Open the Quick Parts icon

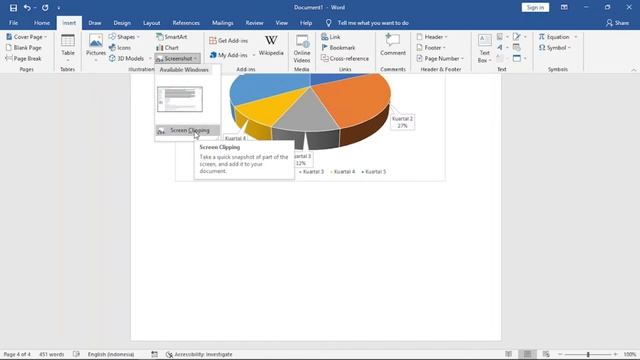[x=500, y=37]
